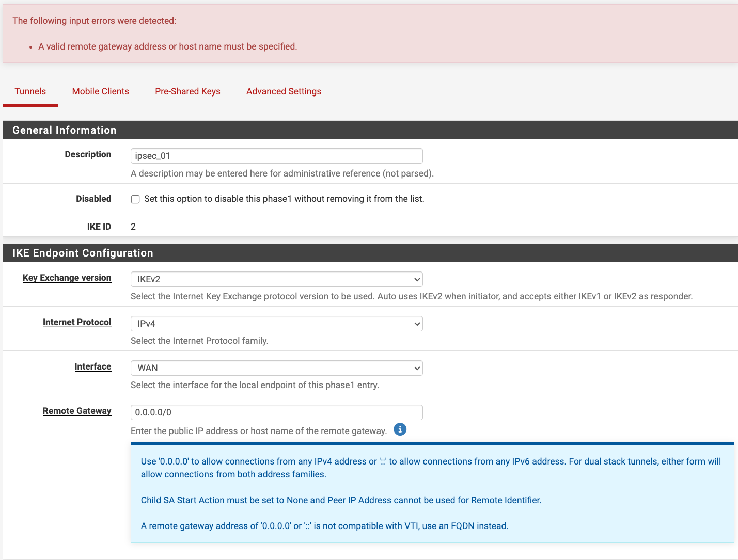Click the IKE ID value 2
This screenshot has height=560, width=738.
[x=133, y=227]
